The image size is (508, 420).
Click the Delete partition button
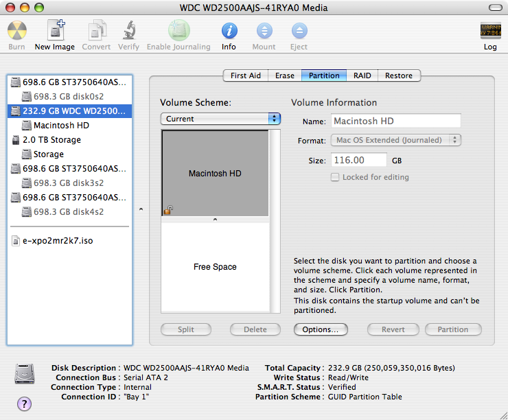pos(255,329)
